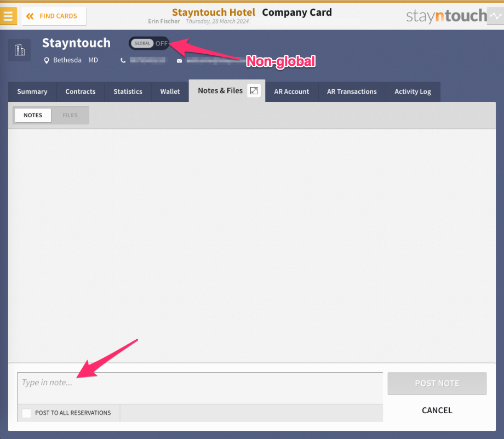Viewport: 504px width, 439px height.
Task: Click the company building icon
Action: (x=20, y=50)
